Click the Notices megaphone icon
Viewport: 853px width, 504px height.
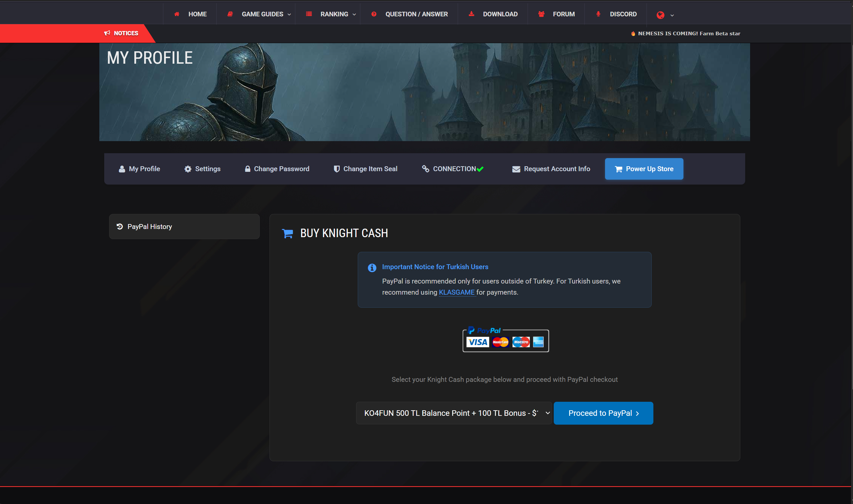coord(107,33)
